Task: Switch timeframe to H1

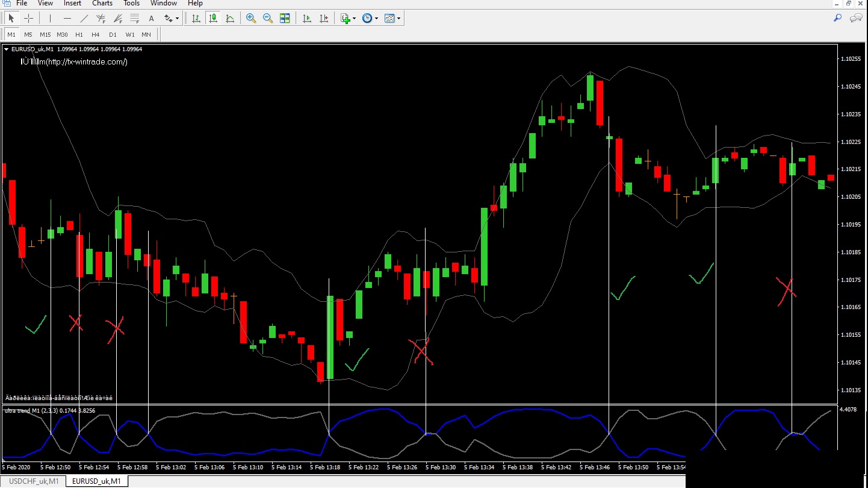Action: coord(79,34)
